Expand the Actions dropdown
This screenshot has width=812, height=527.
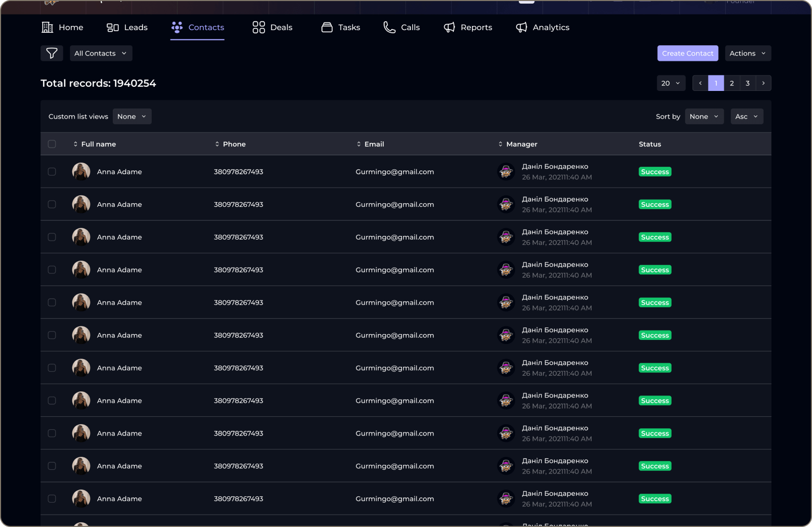748,53
